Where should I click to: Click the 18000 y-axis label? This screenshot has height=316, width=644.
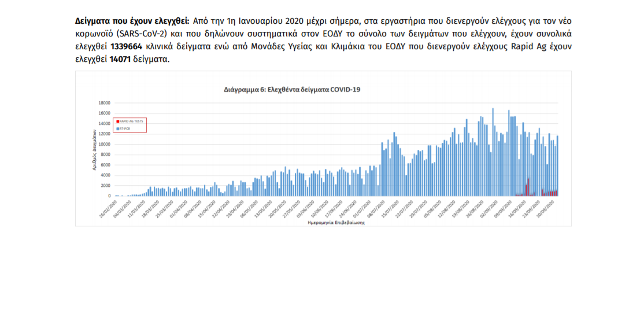click(104, 102)
